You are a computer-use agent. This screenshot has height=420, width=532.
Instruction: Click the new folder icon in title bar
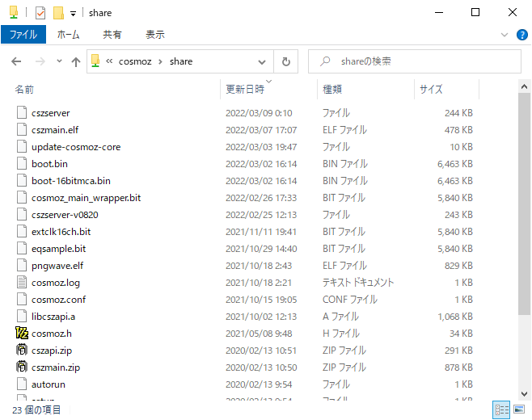click(x=58, y=13)
